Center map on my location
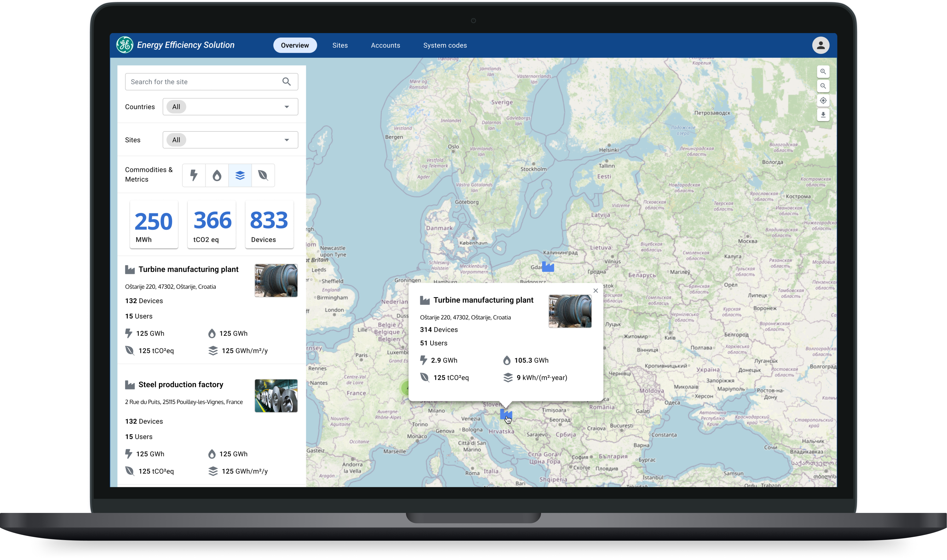Screen dimensions: 947x560 (x=823, y=100)
